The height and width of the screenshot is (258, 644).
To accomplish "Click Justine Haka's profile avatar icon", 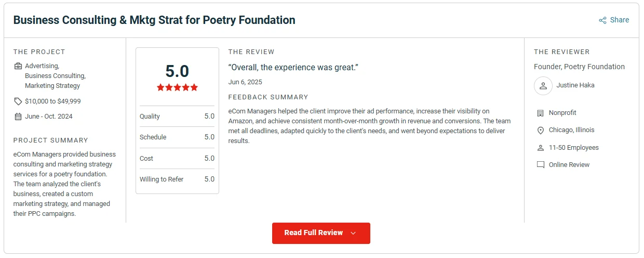I will (543, 85).
